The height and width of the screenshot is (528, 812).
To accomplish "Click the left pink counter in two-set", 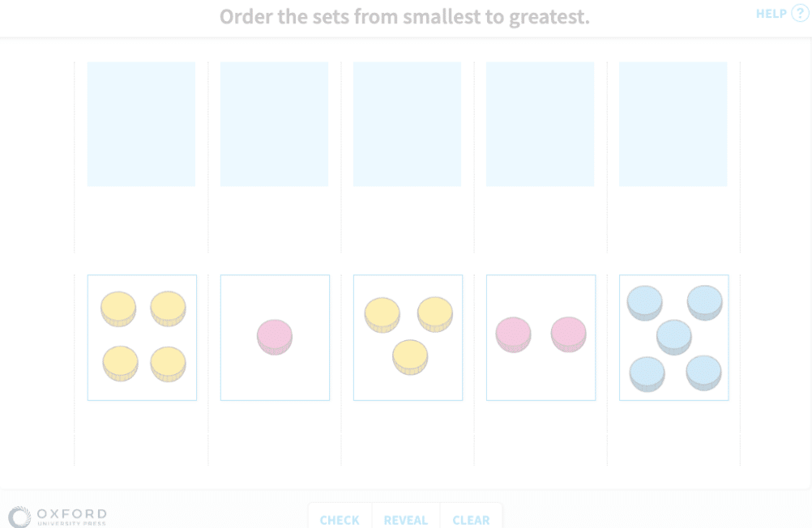I will pos(513,334).
